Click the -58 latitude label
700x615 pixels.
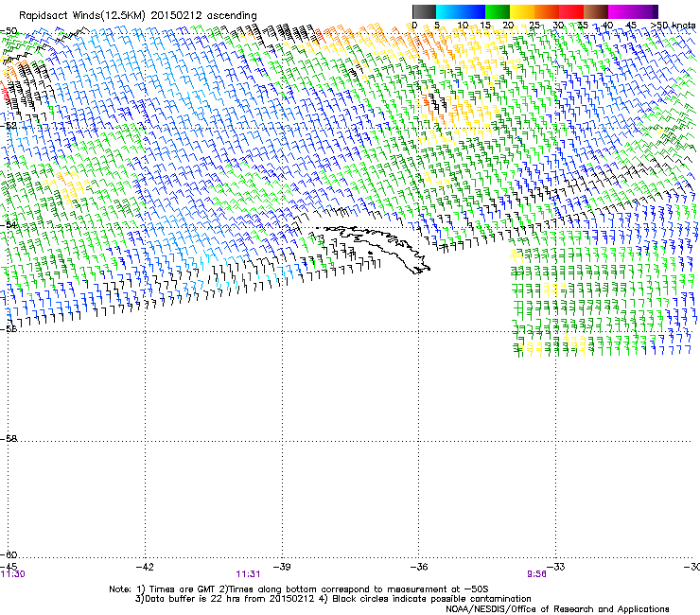click(x=9, y=439)
